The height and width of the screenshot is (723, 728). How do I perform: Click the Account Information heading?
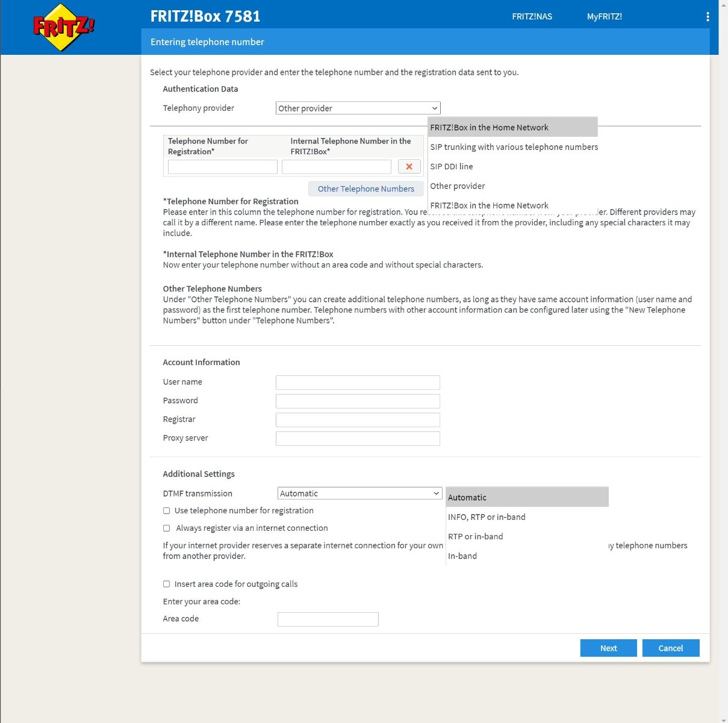tap(201, 363)
